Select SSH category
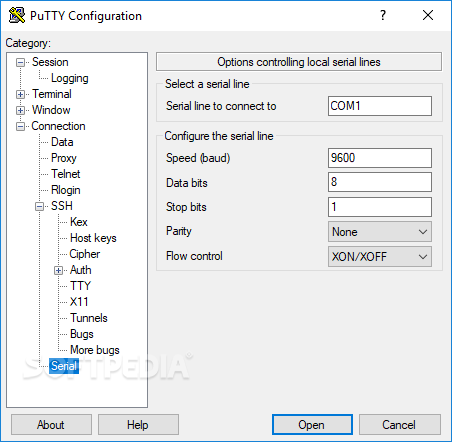This screenshot has width=452, height=442. [x=62, y=206]
